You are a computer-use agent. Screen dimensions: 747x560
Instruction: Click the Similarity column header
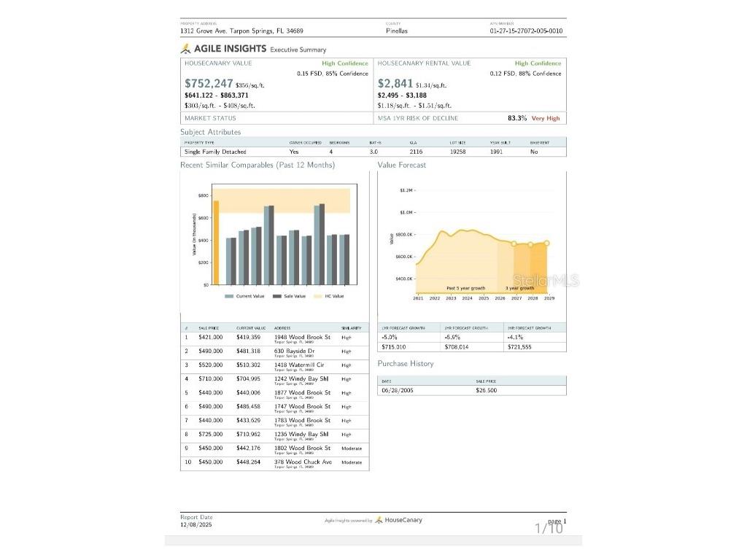[x=351, y=328]
